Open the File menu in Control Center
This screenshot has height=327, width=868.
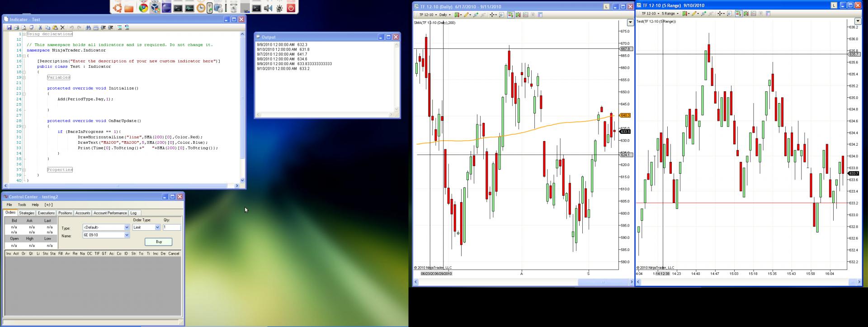pyautogui.click(x=9, y=204)
